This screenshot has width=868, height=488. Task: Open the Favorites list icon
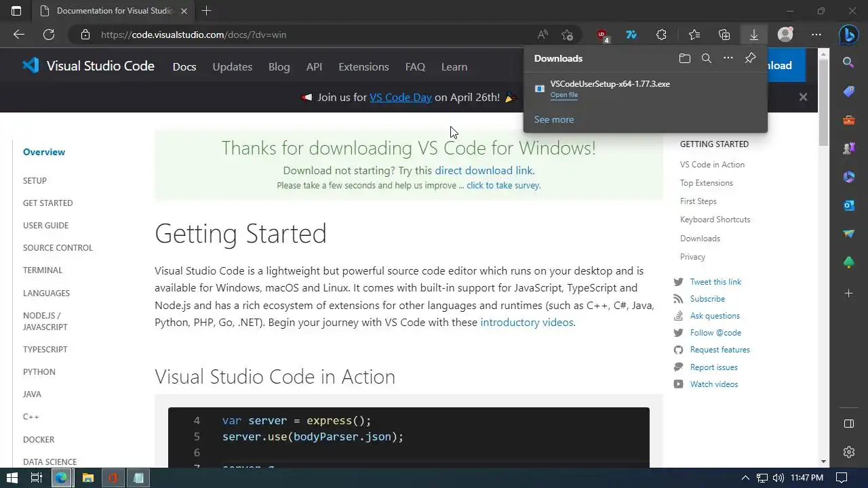coord(694,35)
